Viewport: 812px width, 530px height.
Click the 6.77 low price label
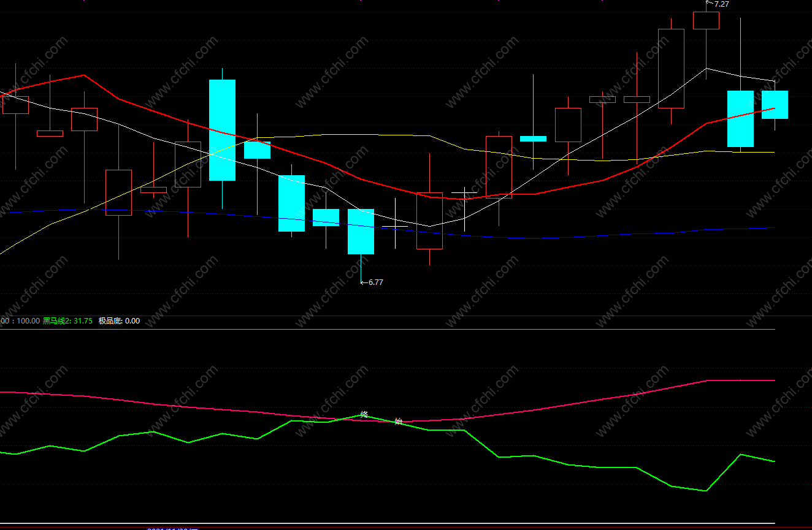pyautogui.click(x=375, y=282)
